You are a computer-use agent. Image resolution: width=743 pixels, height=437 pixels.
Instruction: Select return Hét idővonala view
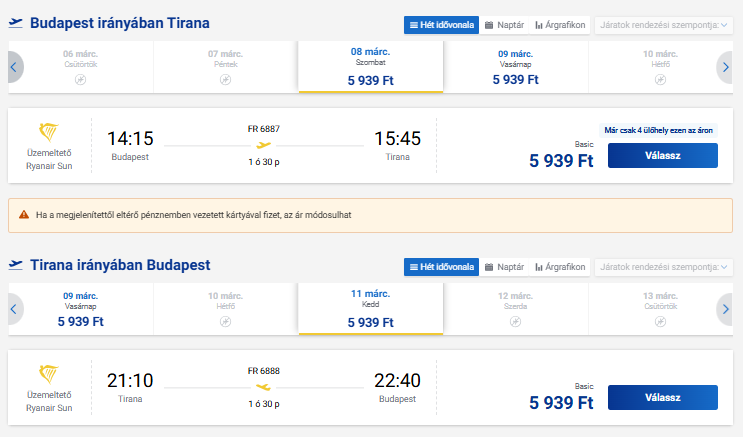click(x=442, y=267)
